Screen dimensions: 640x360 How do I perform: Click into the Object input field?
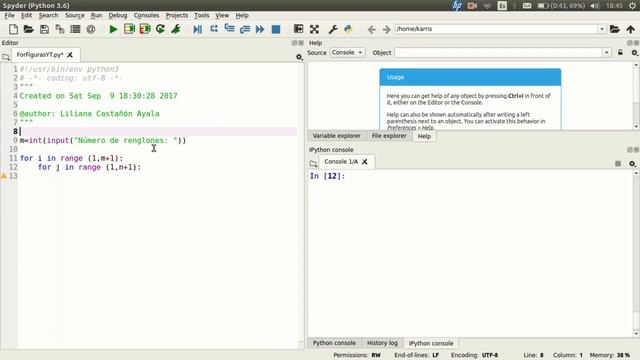click(499, 52)
